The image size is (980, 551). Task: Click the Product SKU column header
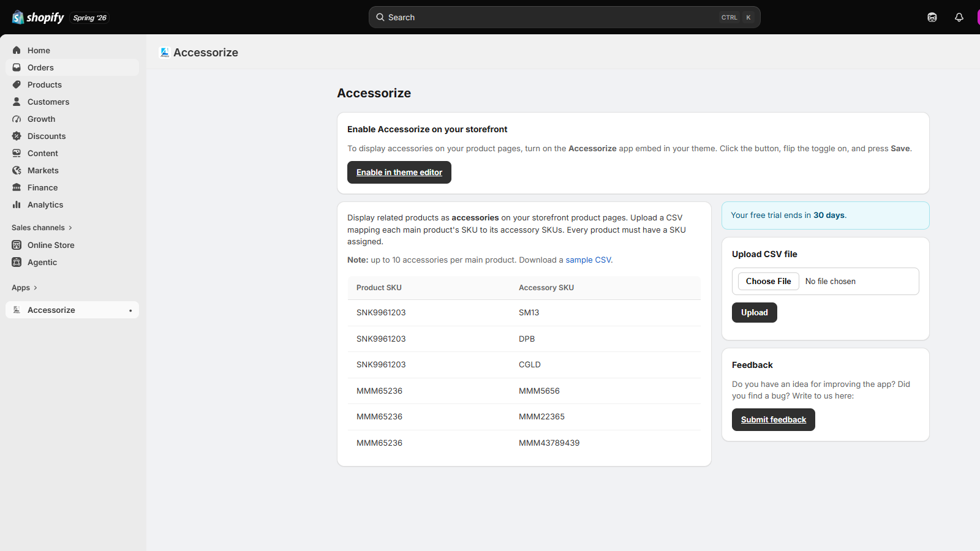point(379,288)
